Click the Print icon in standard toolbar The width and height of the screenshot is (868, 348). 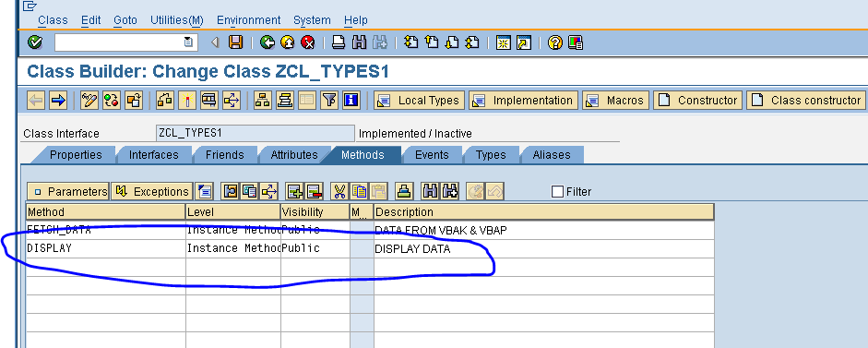pyautogui.click(x=339, y=42)
